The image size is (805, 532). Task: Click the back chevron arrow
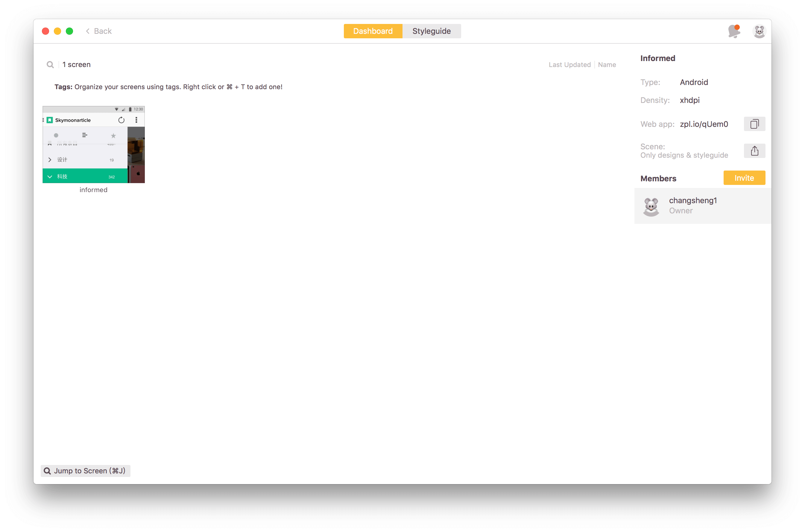coord(87,31)
